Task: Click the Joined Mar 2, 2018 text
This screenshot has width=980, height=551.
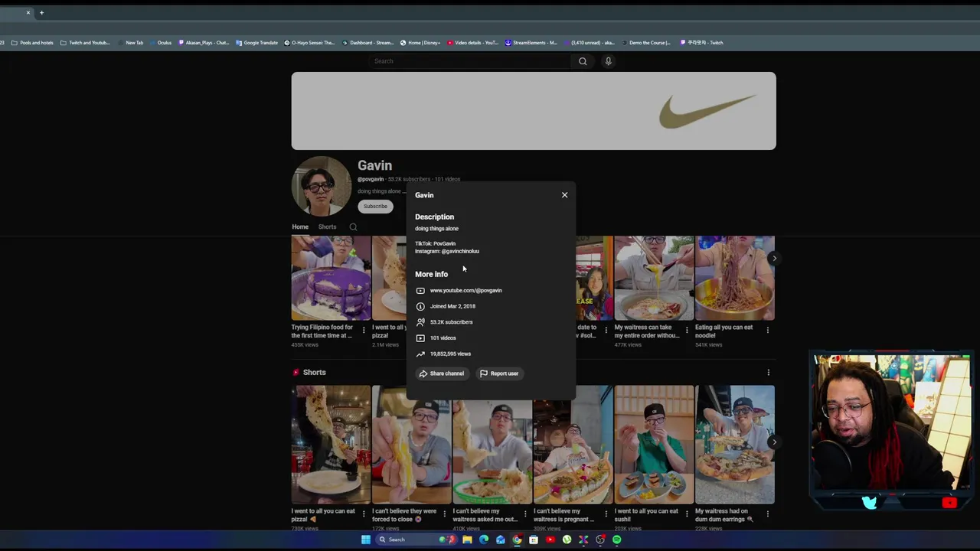Action: [x=452, y=306]
